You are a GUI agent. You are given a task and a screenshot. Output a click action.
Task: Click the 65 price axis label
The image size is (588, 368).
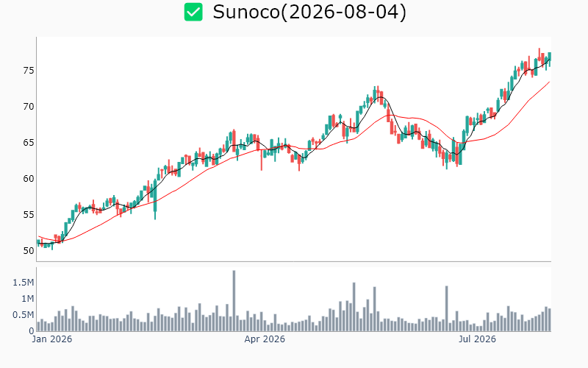click(29, 143)
